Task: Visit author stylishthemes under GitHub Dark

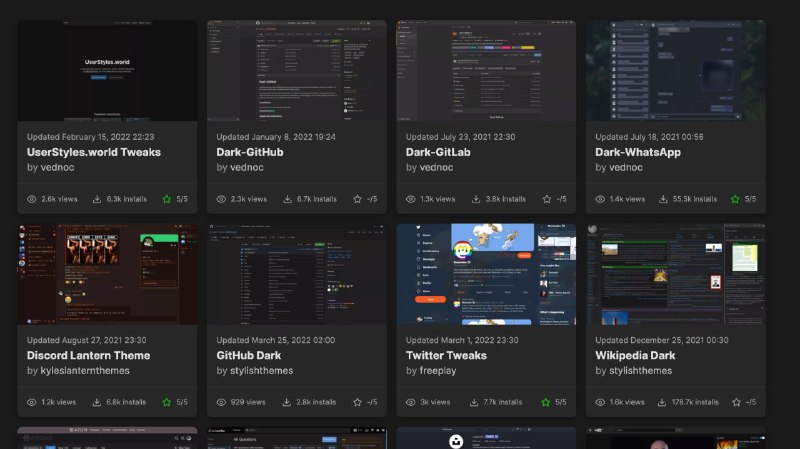Action: tap(261, 370)
